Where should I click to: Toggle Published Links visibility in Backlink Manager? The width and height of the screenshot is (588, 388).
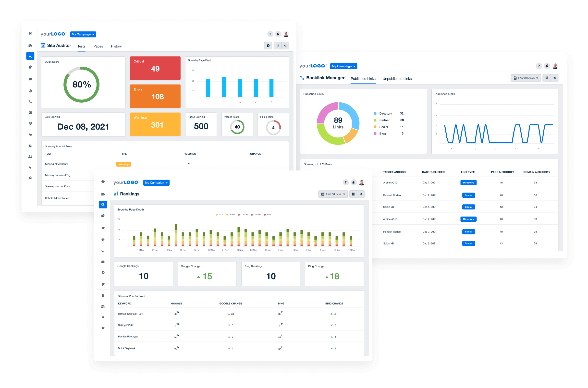point(362,78)
